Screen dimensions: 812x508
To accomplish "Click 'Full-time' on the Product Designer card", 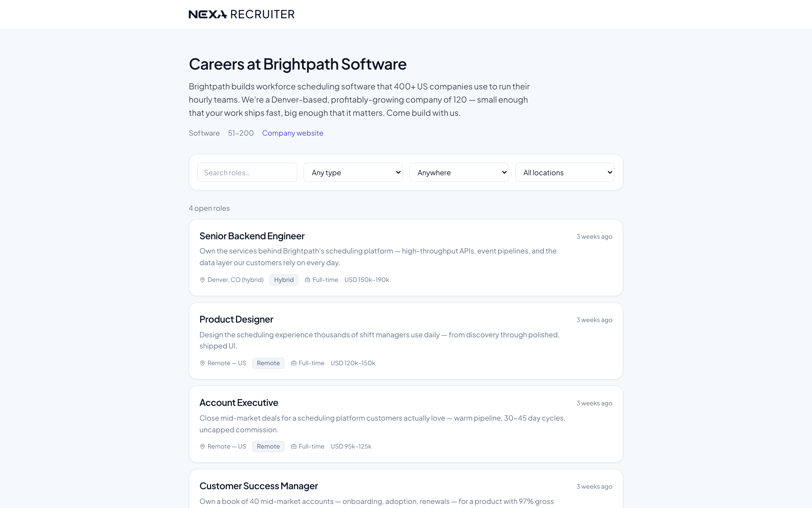I will (311, 363).
